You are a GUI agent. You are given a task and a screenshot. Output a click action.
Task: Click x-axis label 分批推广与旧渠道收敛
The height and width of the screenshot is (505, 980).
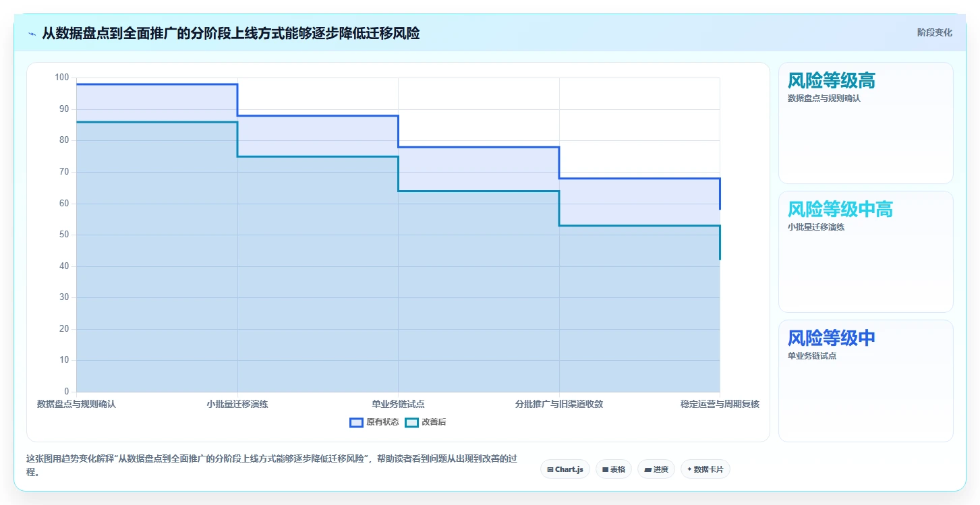coord(559,405)
